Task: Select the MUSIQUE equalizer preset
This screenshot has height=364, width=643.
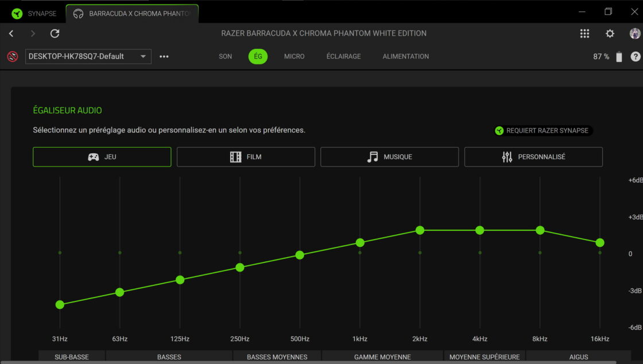Action: click(x=389, y=157)
